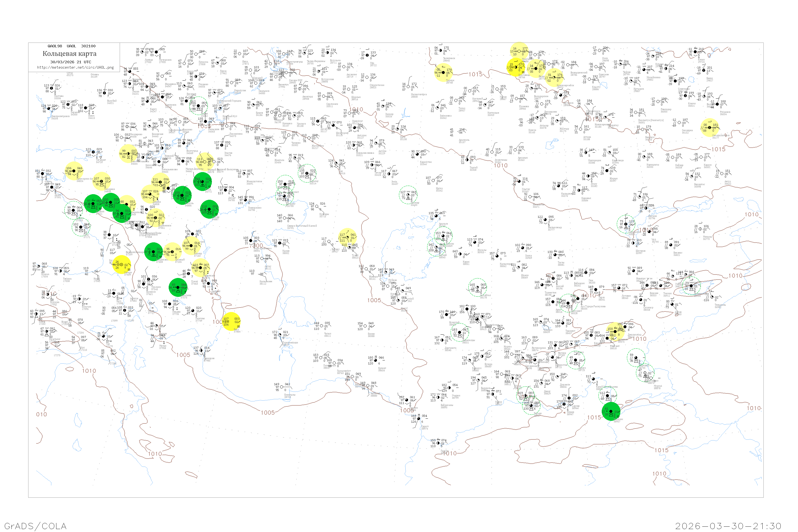Viewport: 798px width, 532px height.
Task: Select the 2026-03-30-21:30 timestamp
Action: click(728, 526)
